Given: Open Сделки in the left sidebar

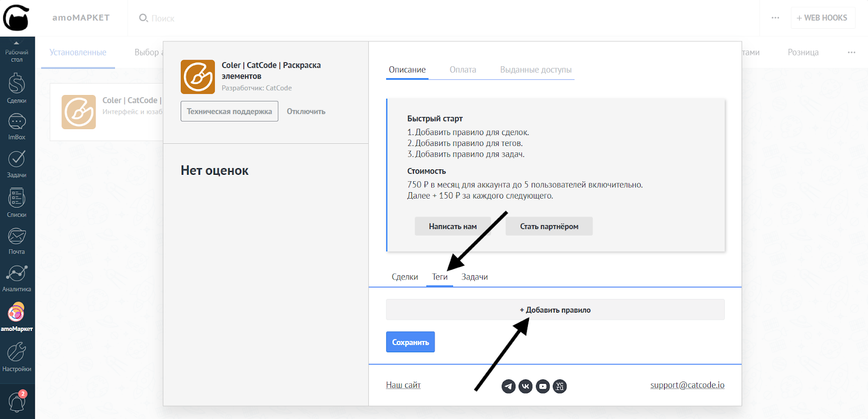Looking at the screenshot, I should (x=17, y=88).
